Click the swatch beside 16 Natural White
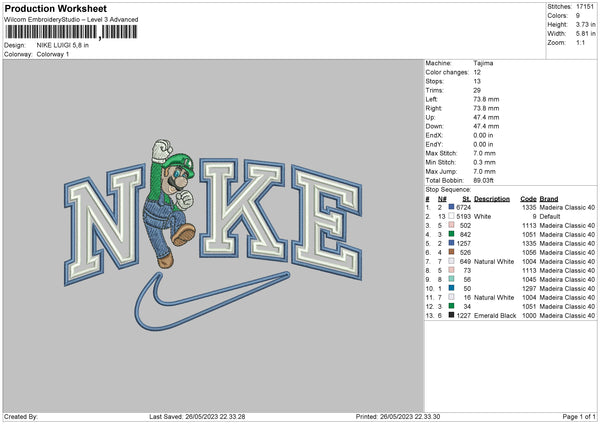Image resolution: width=600 pixels, height=424 pixels. tap(451, 297)
